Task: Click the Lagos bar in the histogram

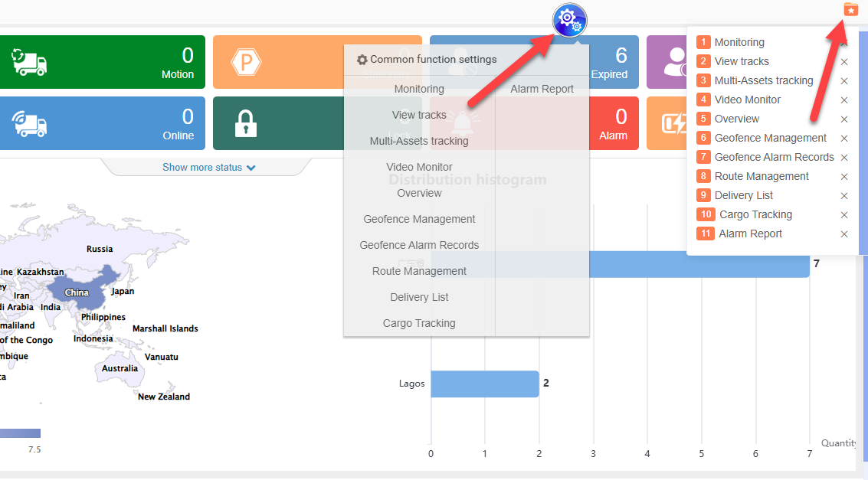Action: (x=484, y=384)
